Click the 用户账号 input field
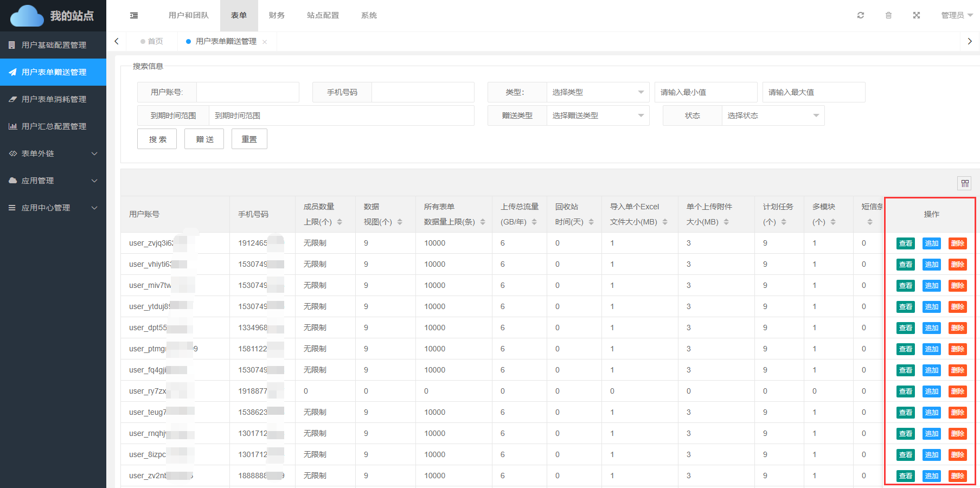980x488 pixels. click(x=247, y=92)
